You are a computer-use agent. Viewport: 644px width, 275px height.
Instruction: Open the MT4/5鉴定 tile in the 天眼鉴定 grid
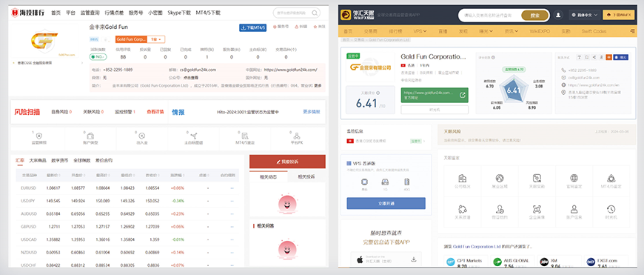point(611,181)
